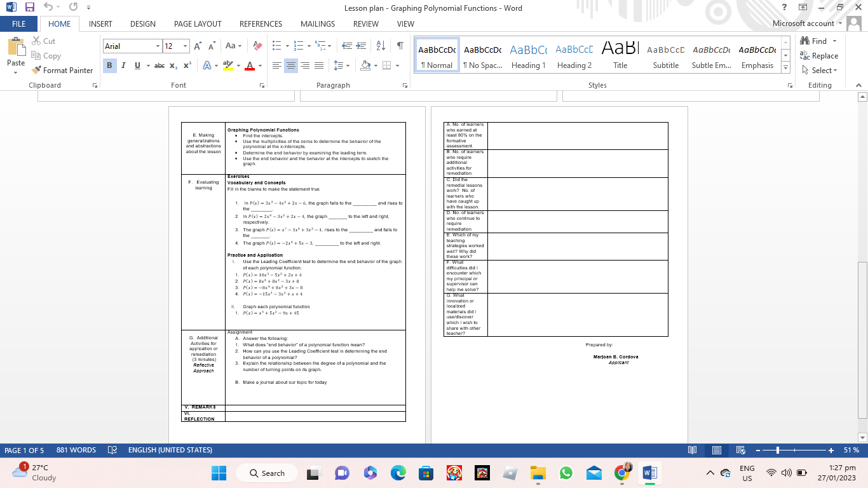Image resolution: width=868 pixels, height=488 pixels.
Task: Launch WhatsApp from the taskbar
Action: [566, 473]
